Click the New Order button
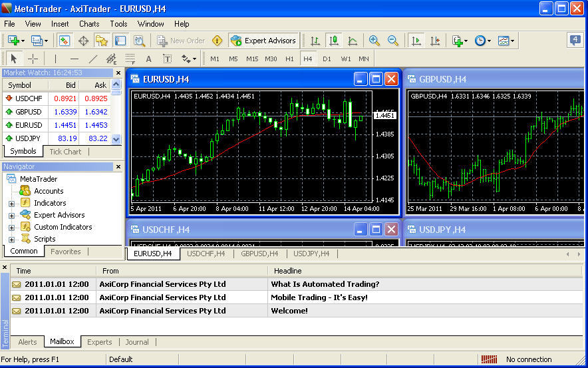The height and width of the screenshot is (368, 588). tap(181, 41)
